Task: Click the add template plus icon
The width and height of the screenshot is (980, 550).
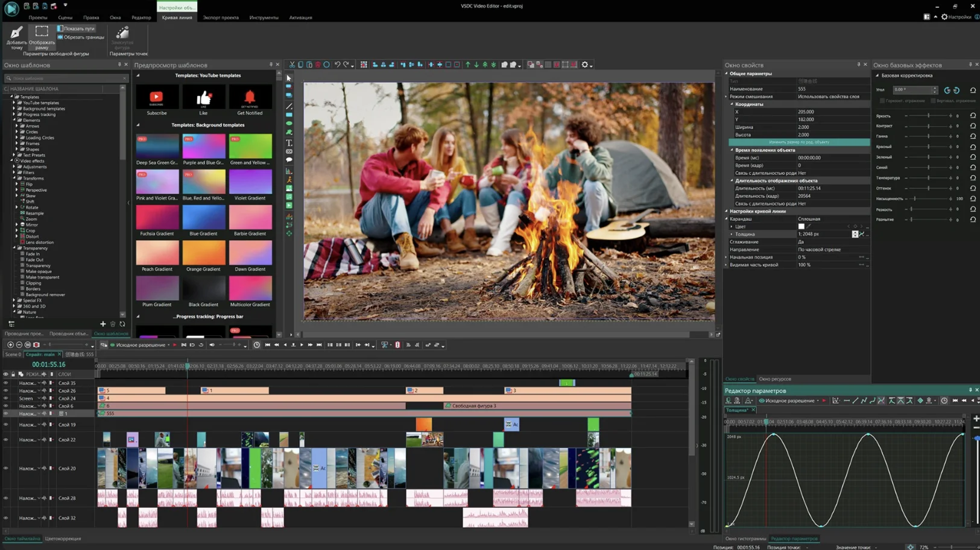Action: (x=103, y=324)
